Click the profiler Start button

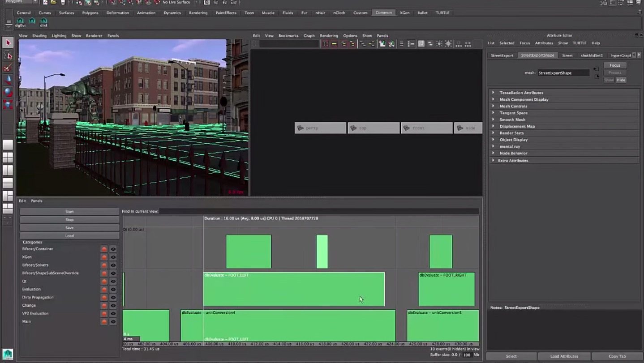coord(69,212)
